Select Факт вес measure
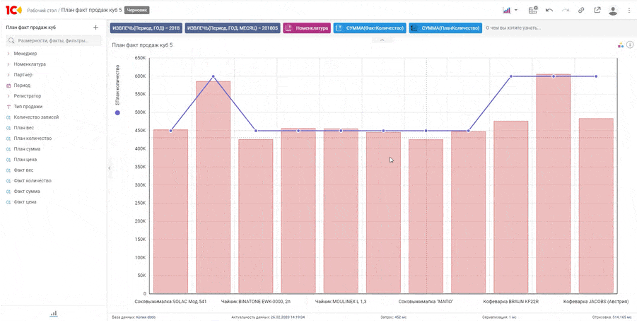 24,170
